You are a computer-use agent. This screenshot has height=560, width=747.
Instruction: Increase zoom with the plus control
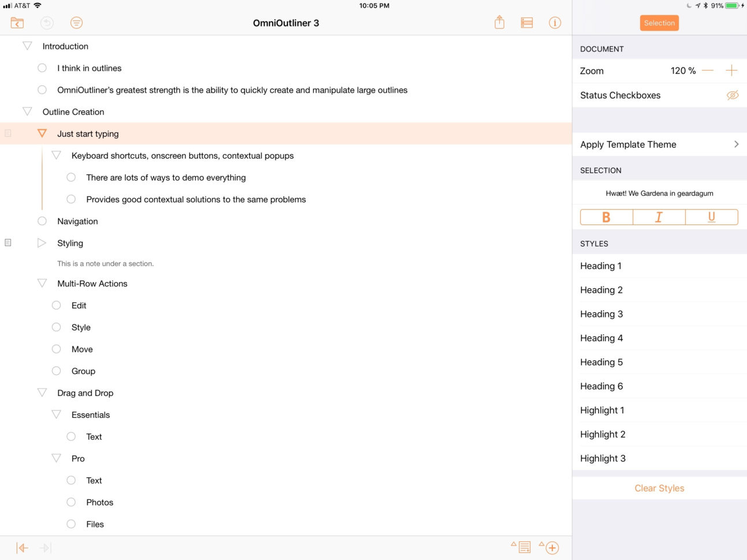(x=731, y=70)
